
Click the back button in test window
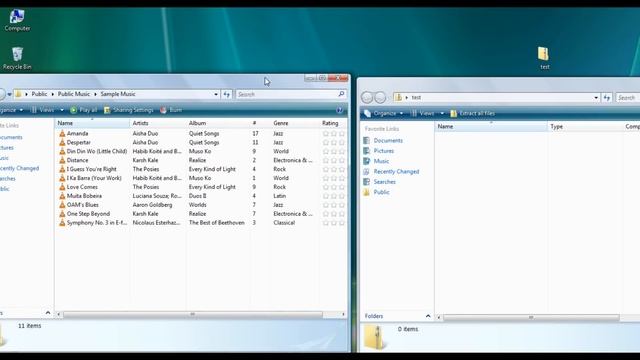tap(367, 98)
